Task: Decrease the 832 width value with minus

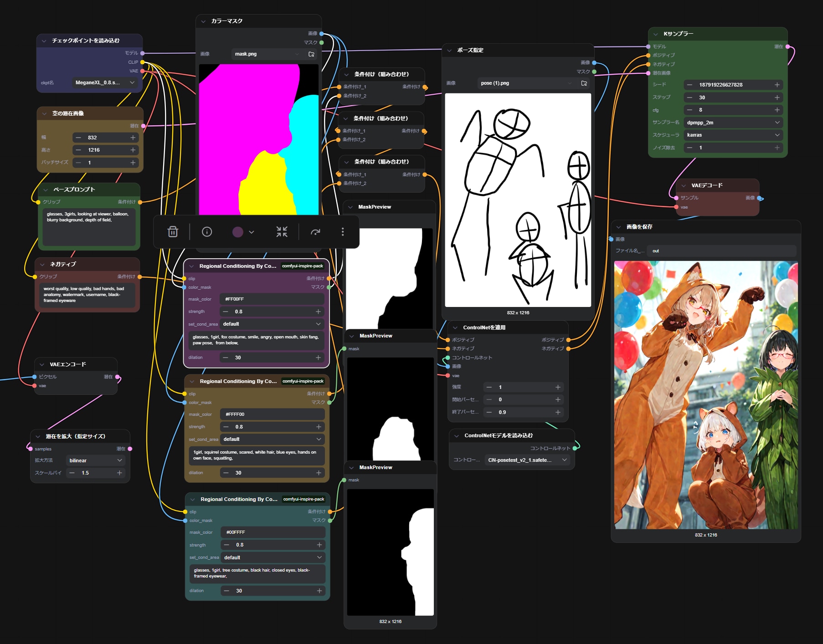Action: [78, 138]
